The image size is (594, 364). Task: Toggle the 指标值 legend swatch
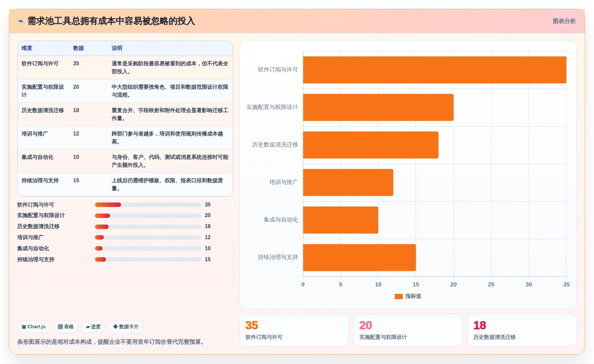tap(399, 296)
